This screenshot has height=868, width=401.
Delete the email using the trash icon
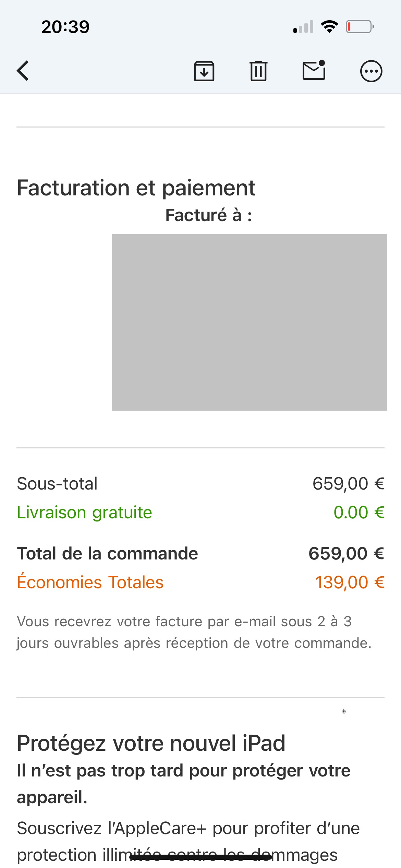[x=258, y=71]
